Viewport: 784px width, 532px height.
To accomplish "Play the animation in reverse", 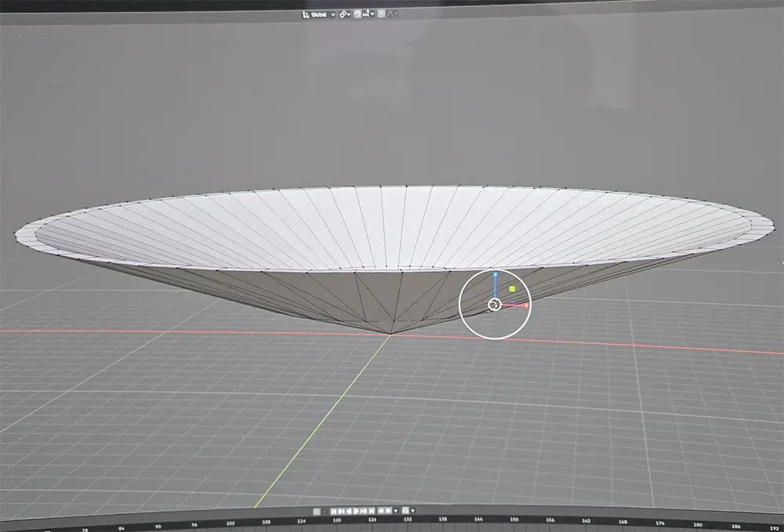I will pyautogui.click(x=349, y=512).
